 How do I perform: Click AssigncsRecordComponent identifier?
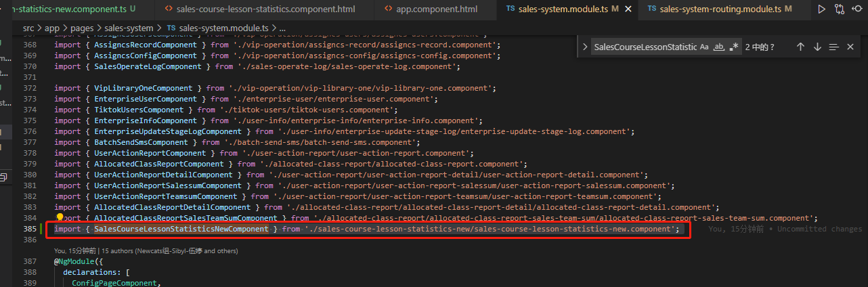pos(146,45)
